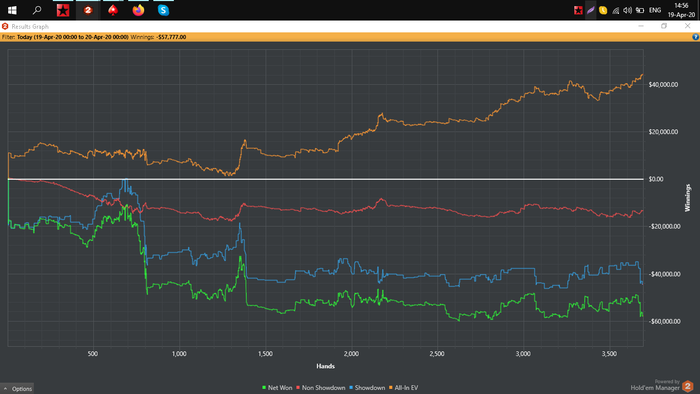This screenshot has height=394, width=700.
Task: Click the $0.00 axis label
Action: [x=656, y=179]
